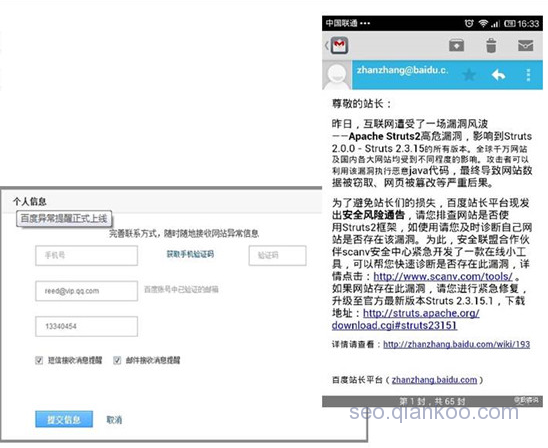The image size is (548, 448).
Task: Tap the trash delete icon
Action: [x=491, y=45]
